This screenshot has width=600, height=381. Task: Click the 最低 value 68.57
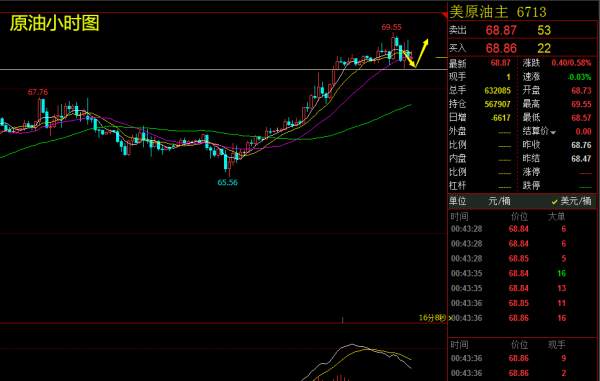point(581,118)
